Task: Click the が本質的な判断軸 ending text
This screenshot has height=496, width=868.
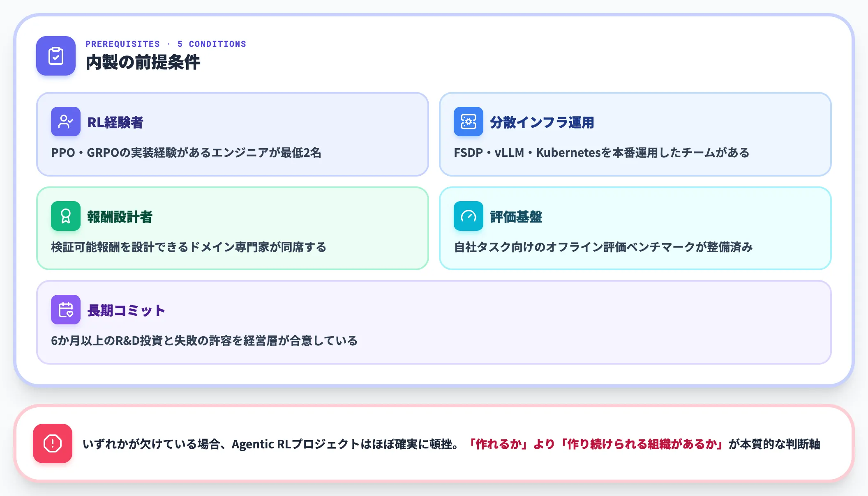Action: pos(774,444)
